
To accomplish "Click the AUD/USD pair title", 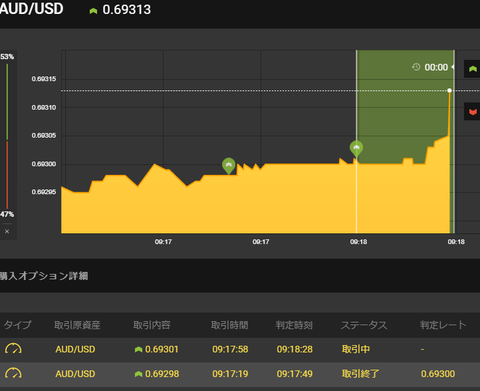I will (x=31, y=9).
